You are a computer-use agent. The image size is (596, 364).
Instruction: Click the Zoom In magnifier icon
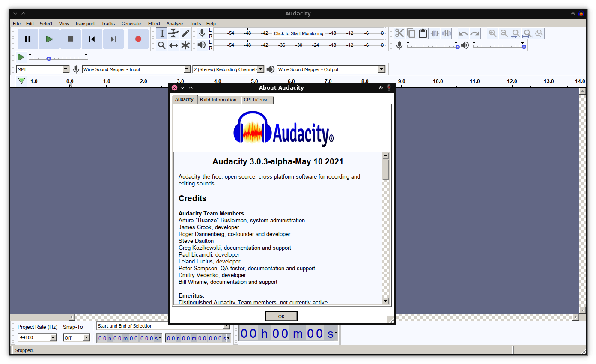coord(493,33)
